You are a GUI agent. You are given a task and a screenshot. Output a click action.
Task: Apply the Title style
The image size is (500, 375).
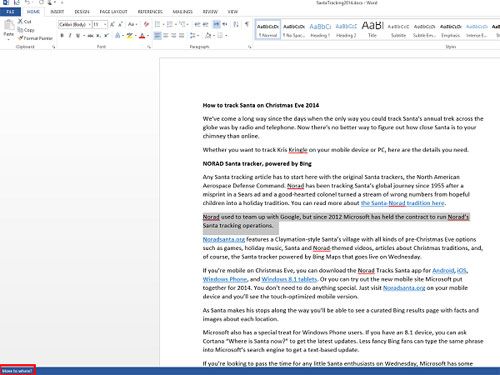[372, 29]
